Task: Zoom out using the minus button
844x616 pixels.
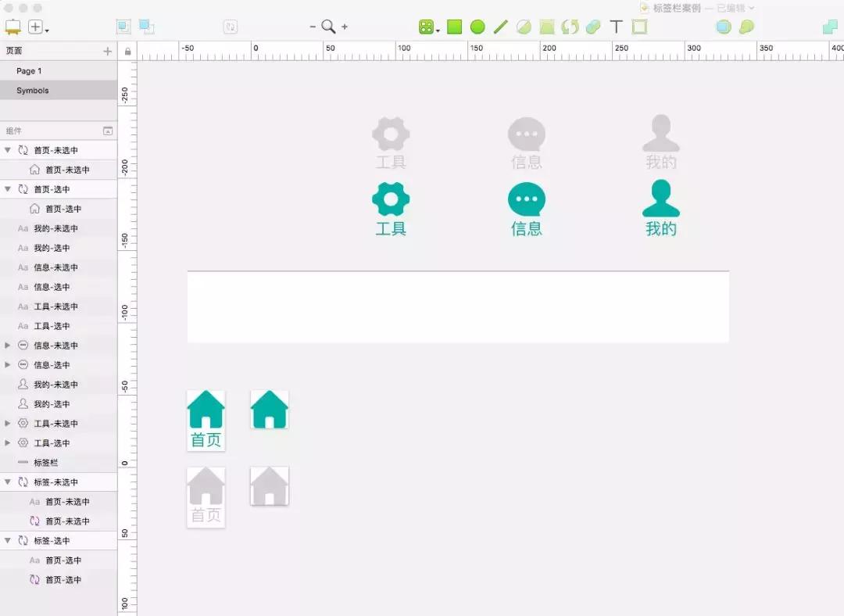Action: click(x=312, y=26)
